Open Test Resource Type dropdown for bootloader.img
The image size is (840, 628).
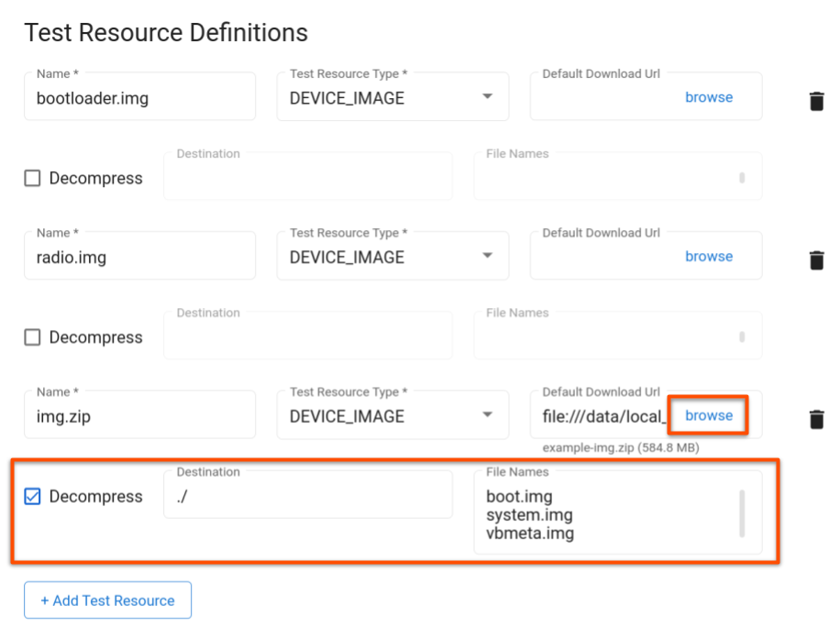coord(488,97)
